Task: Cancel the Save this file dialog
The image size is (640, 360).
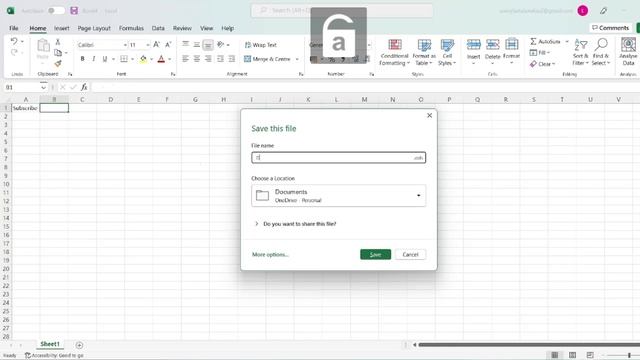Action: click(x=410, y=254)
